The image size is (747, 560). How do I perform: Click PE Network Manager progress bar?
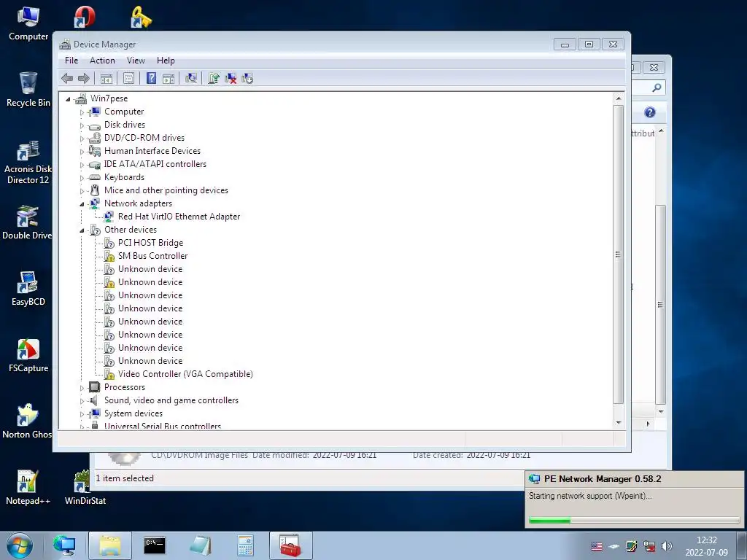tap(634, 521)
